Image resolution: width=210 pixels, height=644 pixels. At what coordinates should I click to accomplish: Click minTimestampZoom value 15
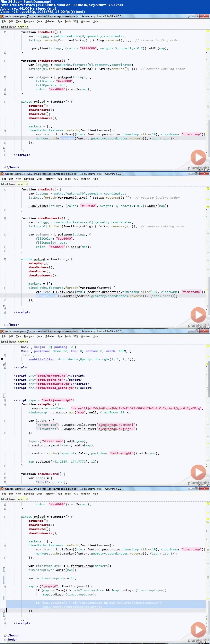tap(72, 578)
